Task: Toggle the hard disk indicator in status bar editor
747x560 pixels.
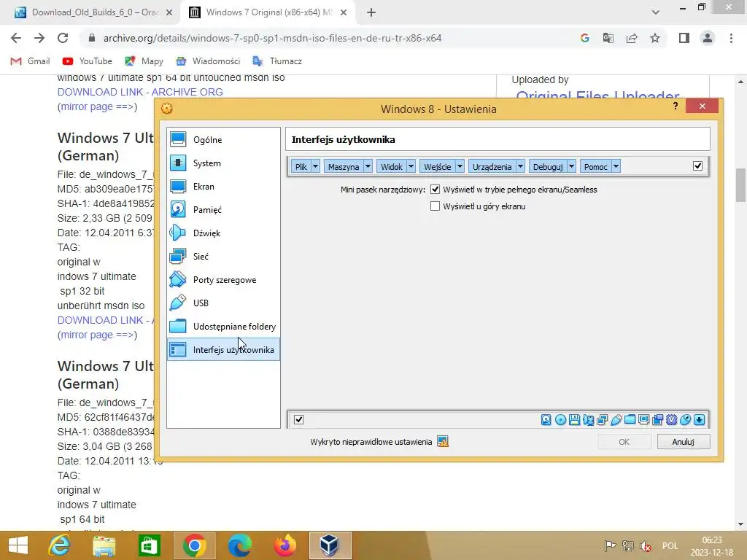Action: pyautogui.click(x=546, y=419)
